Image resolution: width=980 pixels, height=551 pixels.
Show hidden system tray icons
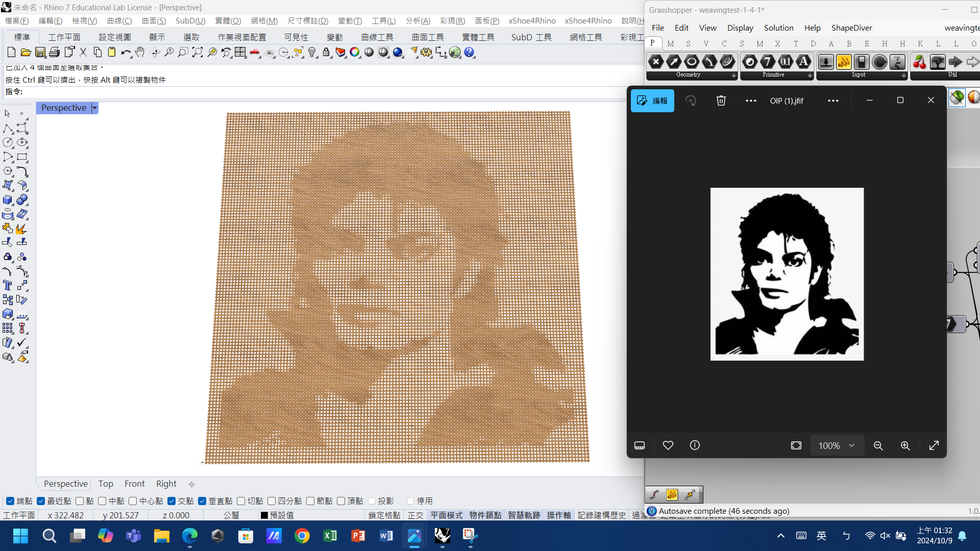[x=781, y=536]
